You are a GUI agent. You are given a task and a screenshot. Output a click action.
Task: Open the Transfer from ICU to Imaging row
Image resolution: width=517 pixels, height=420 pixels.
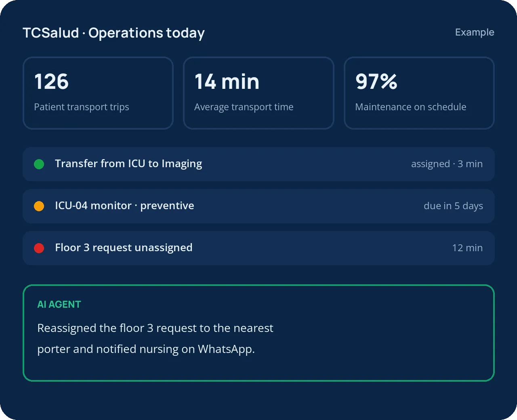[258, 164]
